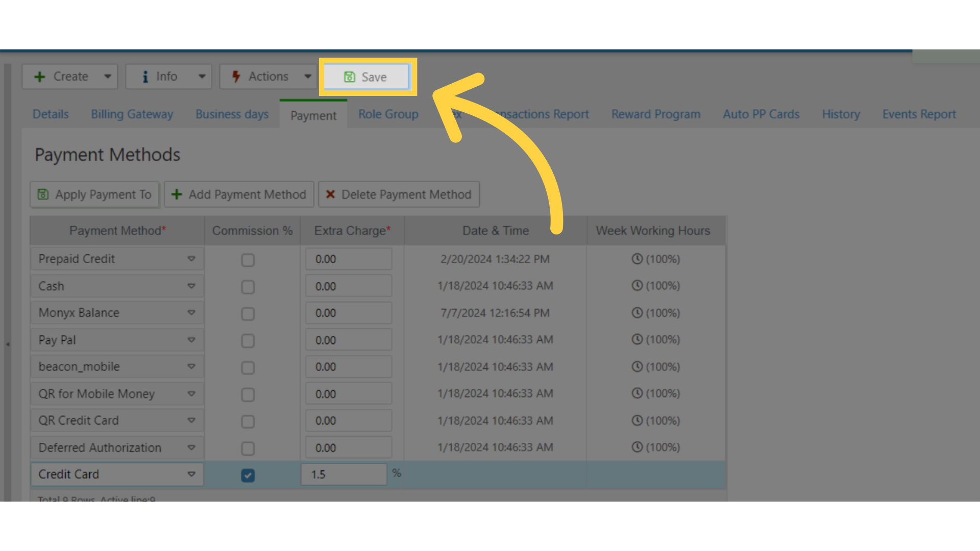The height and width of the screenshot is (551, 980).
Task: Open working hours clock for Prepaid Credit
Action: coord(637,259)
